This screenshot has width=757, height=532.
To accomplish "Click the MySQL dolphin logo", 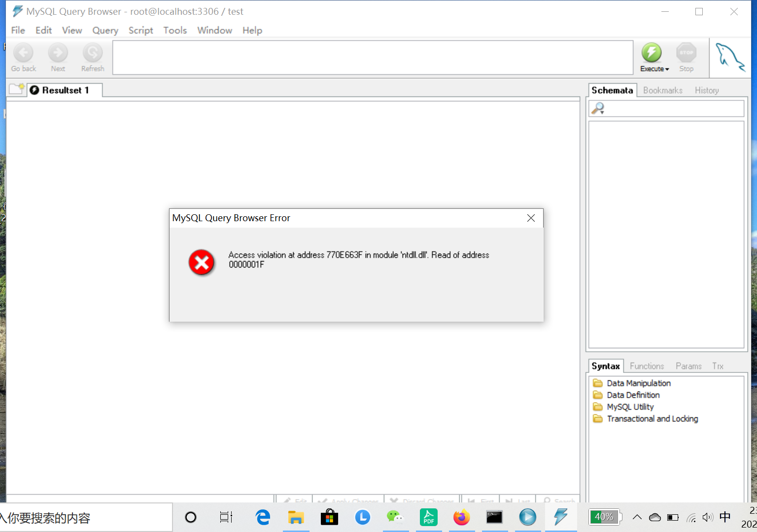I will [730, 57].
